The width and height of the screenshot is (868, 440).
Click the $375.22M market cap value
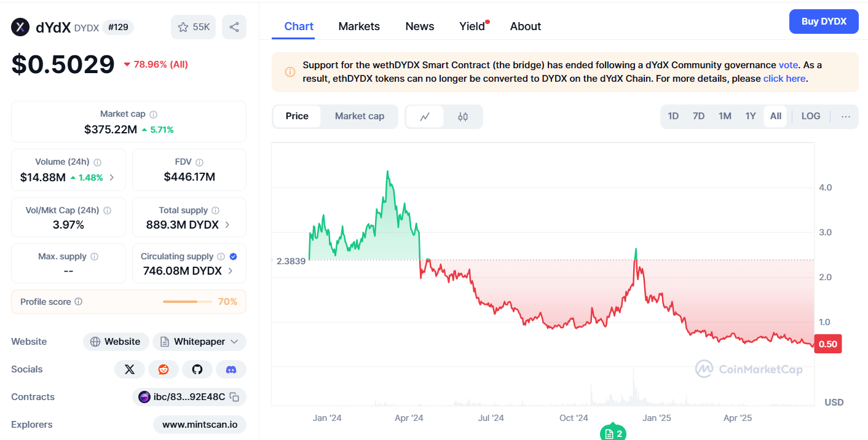point(111,130)
